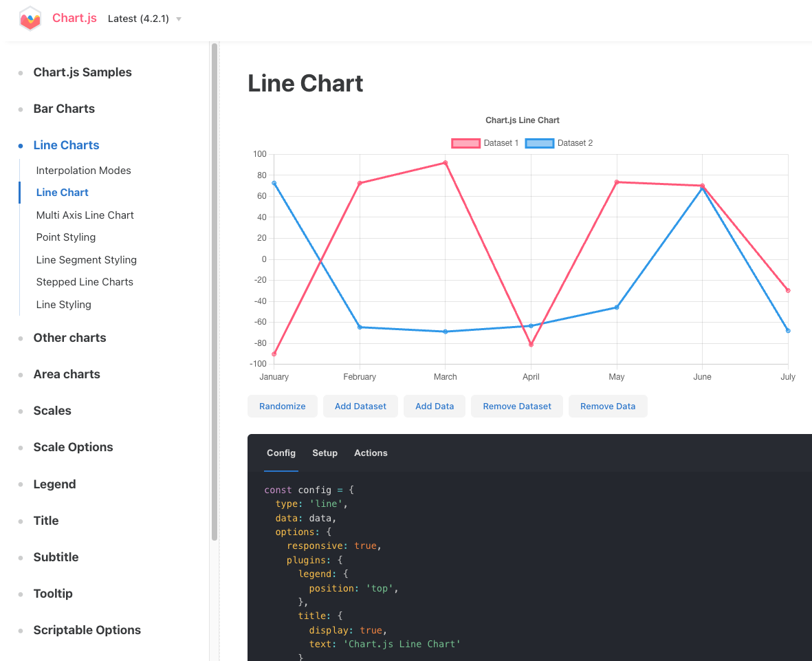Open the Line Styling sample

(64, 305)
